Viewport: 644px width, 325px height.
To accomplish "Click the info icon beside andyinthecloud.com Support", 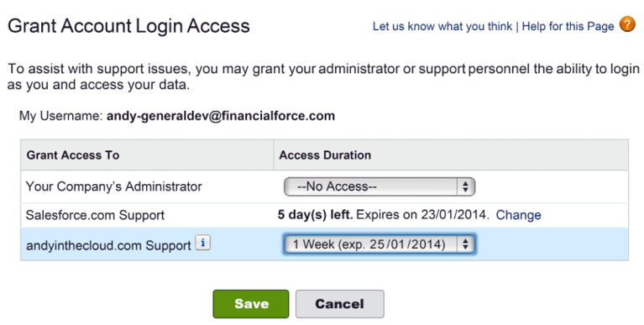I will click(x=203, y=243).
